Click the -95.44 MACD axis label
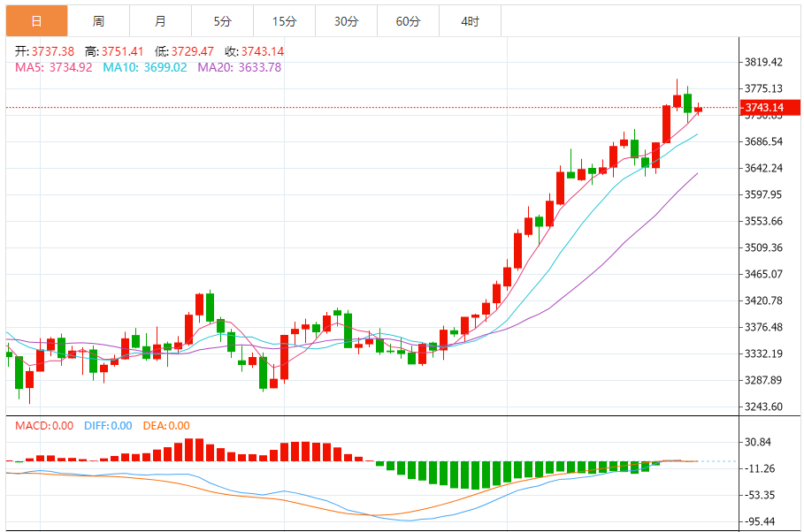The width and height of the screenshot is (804, 532). pyautogui.click(x=760, y=521)
